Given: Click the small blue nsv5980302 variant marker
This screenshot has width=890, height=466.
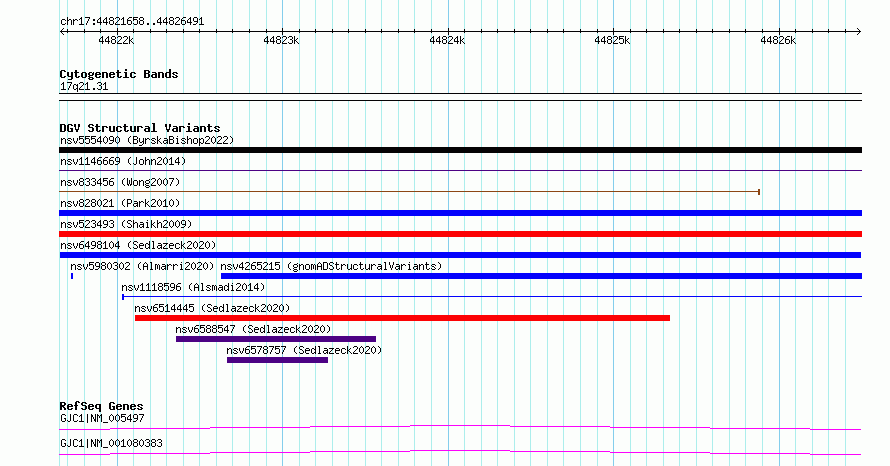Looking at the screenshot, I should pos(72,276).
